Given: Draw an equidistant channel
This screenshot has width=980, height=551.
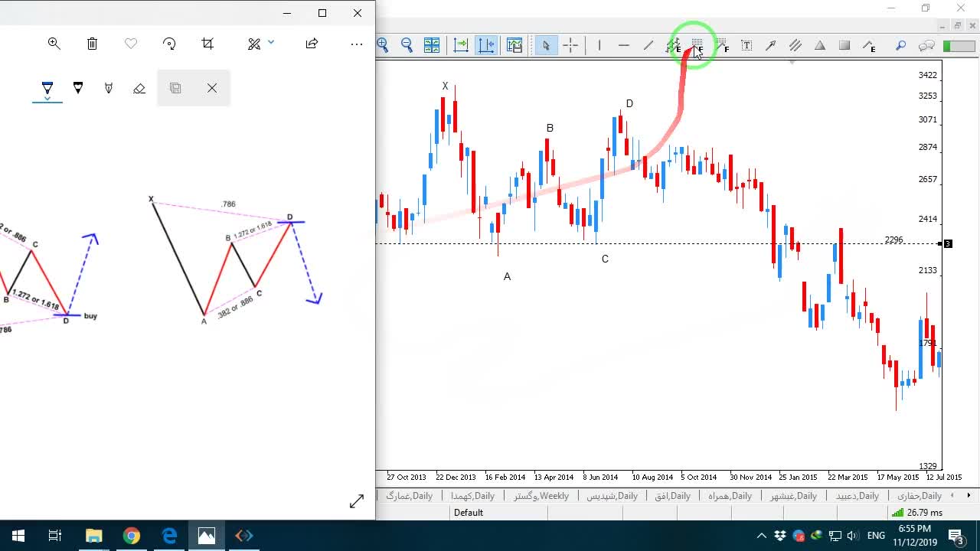Looking at the screenshot, I should [x=795, y=45].
